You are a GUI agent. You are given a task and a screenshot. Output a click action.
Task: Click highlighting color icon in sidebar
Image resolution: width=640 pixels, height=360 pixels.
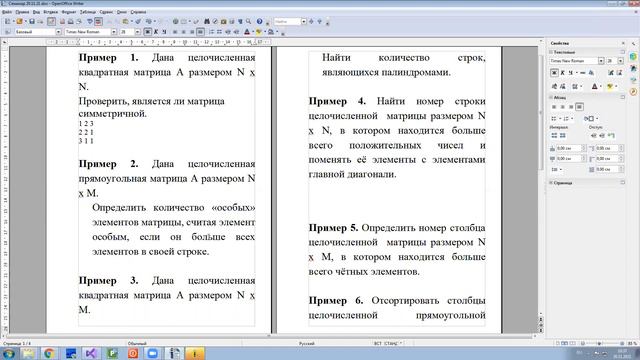tap(610, 86)
